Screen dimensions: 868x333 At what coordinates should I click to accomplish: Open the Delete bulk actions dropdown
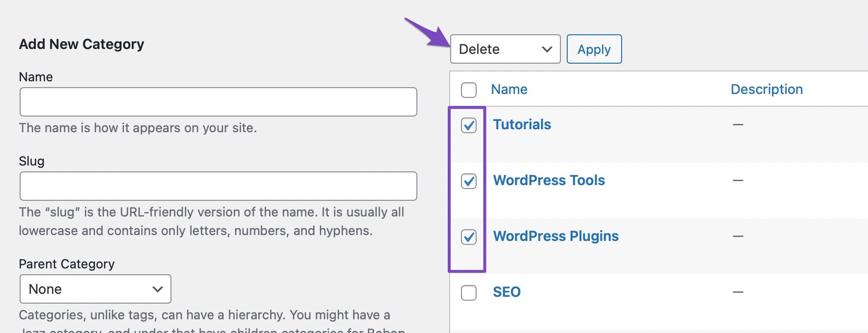(x=505, y=49)
